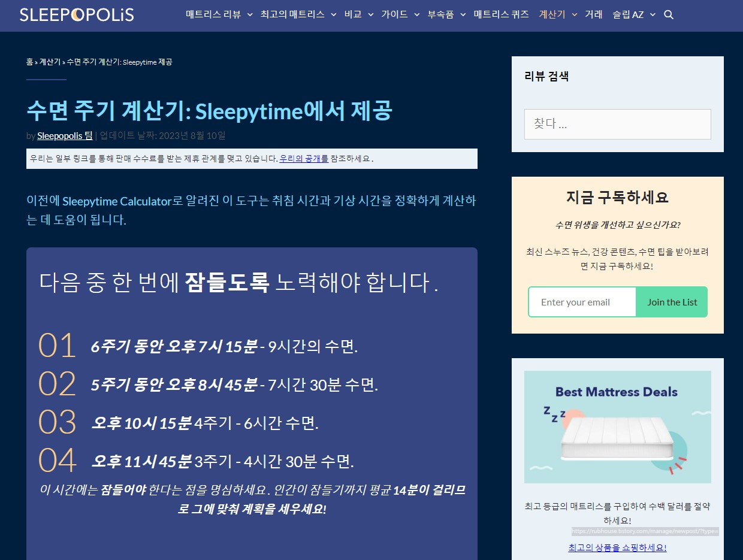The image size is (743, 560).
Task: Click the 오후 10시 15분 bedtime result
Action: [141, 423]
